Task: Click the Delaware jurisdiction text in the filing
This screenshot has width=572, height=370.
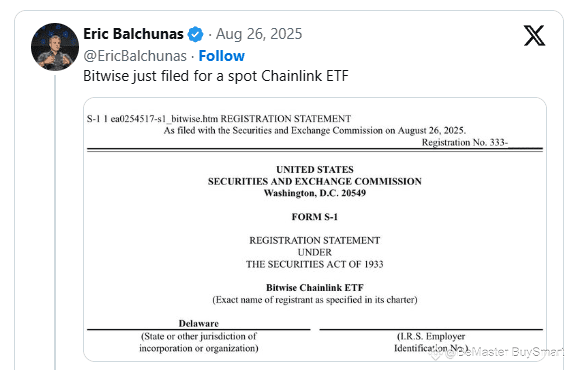Action: point(198,323)
